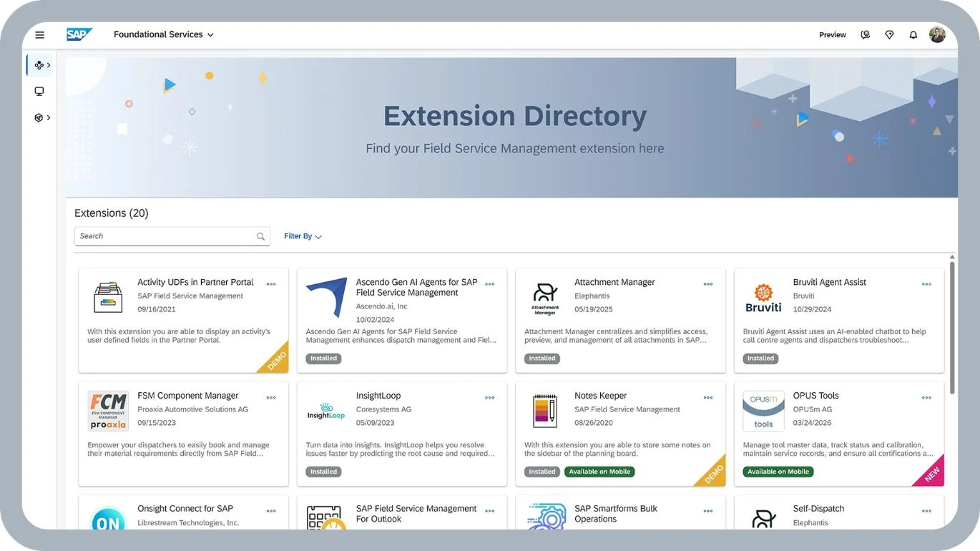Open more options for Onsight Connect card
Viewport: 980px width, 551px height.
click(x=271, y=511)
